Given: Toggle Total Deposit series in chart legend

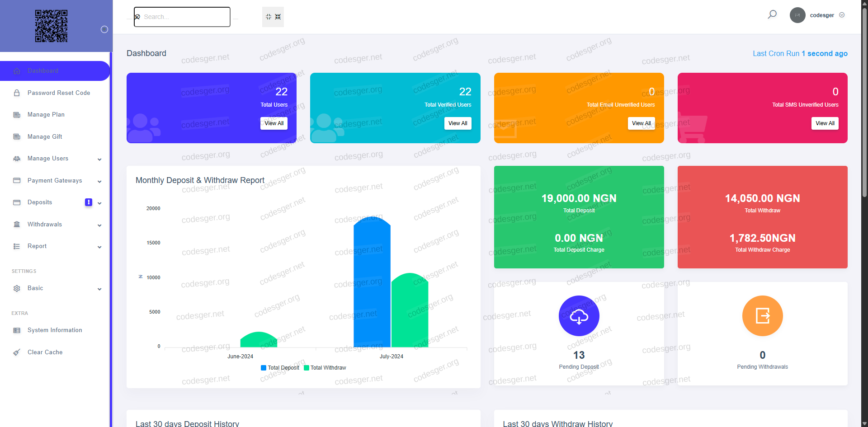Looking at the screenshot, I should point(280,368).
